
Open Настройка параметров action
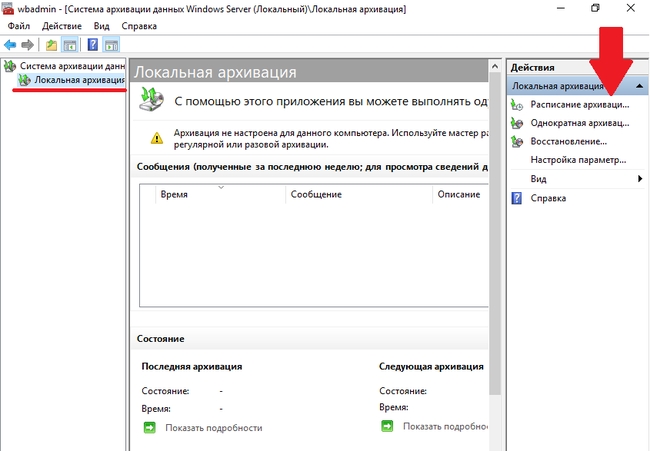tap(578, 160)
